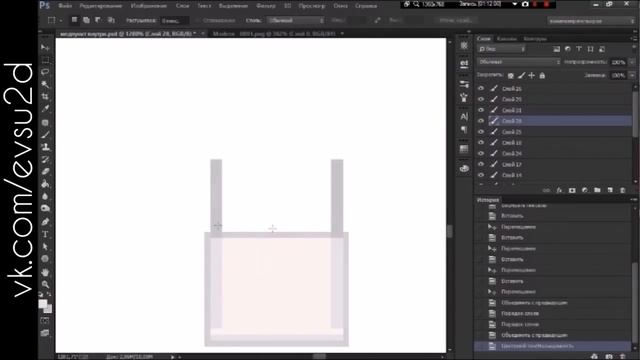Add new adjustment layer icon
The height and width of the screenshot is (360, 640).
point(584,190)
